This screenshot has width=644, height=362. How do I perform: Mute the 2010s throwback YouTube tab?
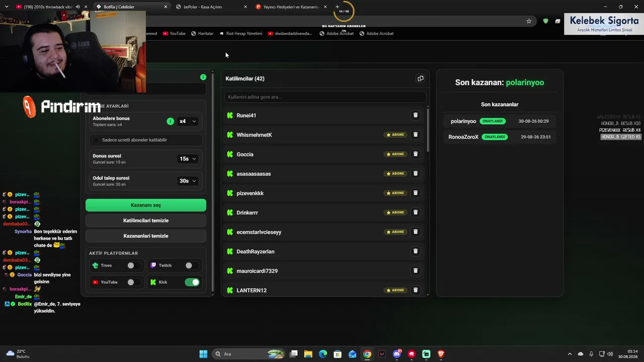click(77, 7)
